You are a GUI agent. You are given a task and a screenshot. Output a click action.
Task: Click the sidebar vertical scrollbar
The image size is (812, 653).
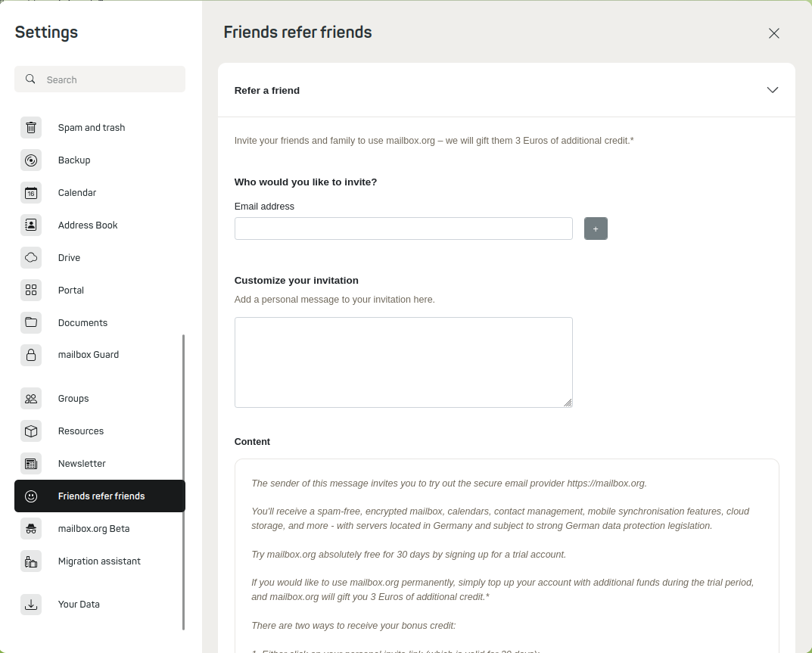[x=183, y=482]
